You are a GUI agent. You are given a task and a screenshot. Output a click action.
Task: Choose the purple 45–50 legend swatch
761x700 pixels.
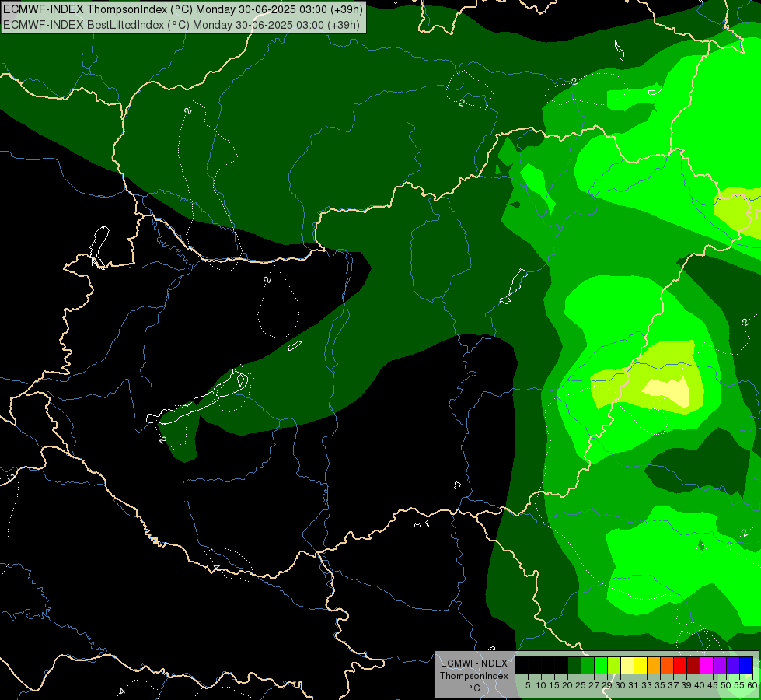point(720,666)
